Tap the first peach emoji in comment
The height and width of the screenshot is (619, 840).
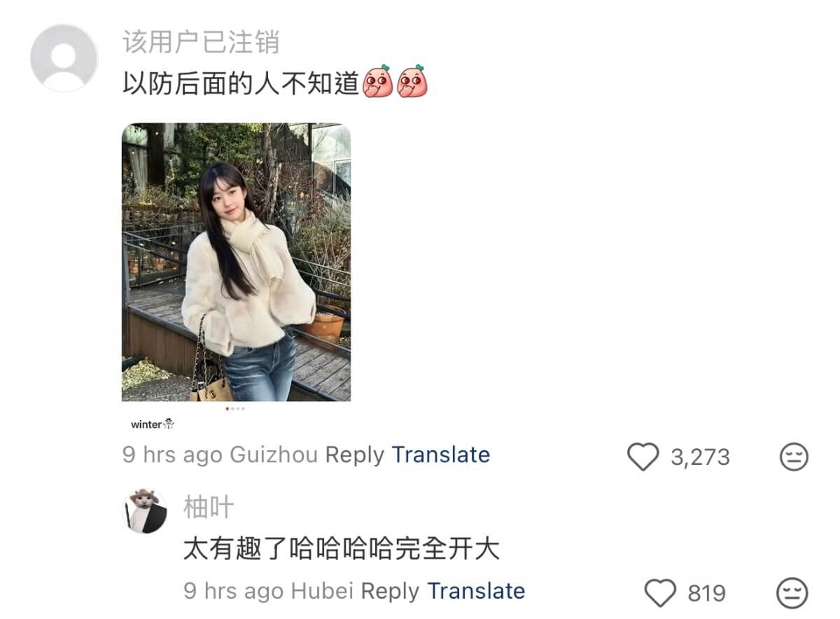pyautogui.click(x=379, y=81)
